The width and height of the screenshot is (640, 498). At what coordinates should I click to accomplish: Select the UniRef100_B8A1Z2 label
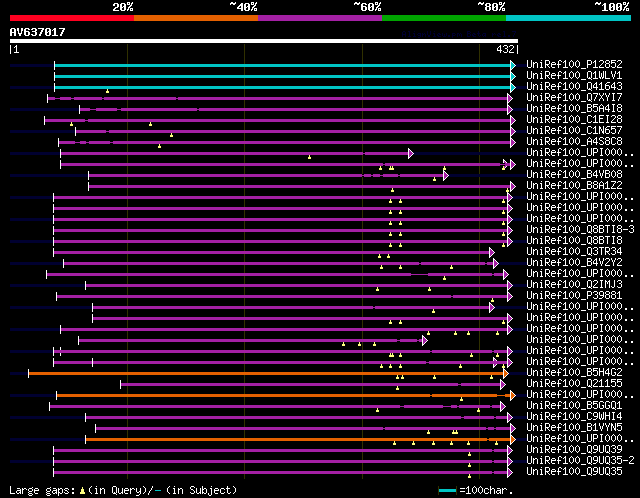tap(574, 186)
